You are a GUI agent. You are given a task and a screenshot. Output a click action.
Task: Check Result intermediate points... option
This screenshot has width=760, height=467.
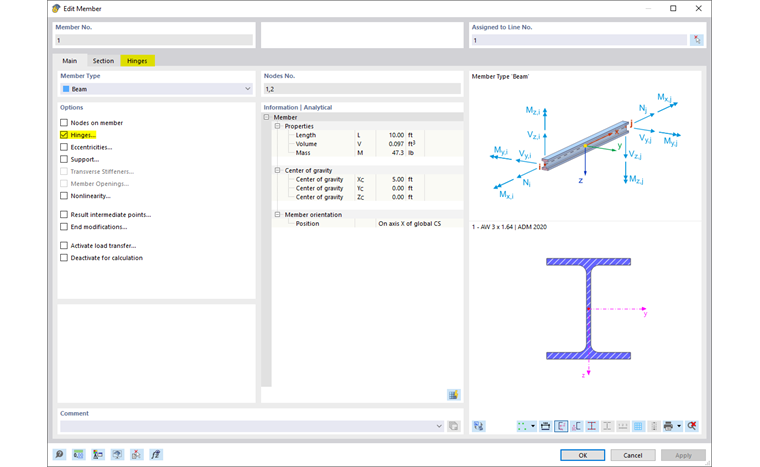[64, 214]
